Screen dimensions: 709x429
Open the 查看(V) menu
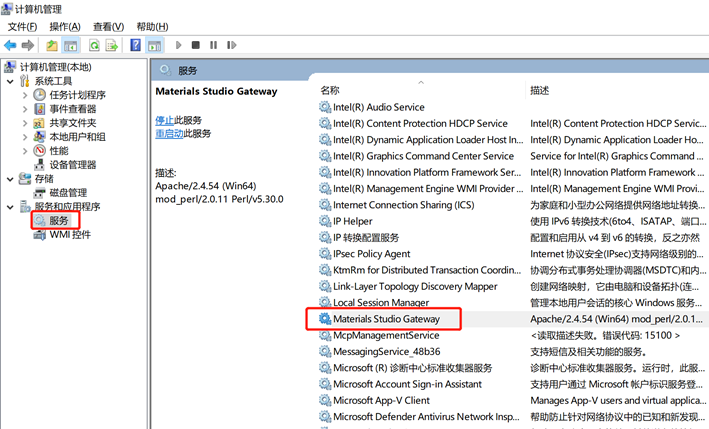coord(108,26)
